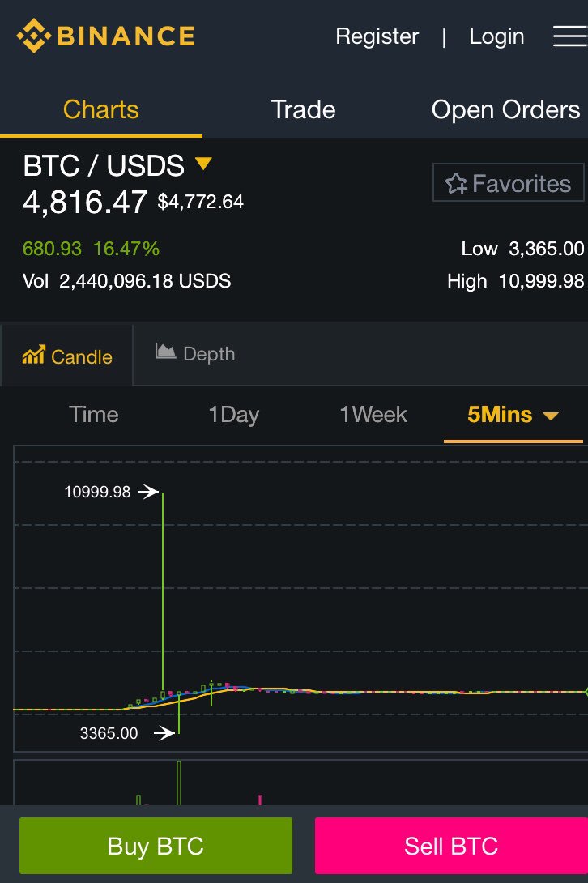Screen dimensions: 588x883
Task: Switch to the Charts tab
Action: (x=100, y=109)
